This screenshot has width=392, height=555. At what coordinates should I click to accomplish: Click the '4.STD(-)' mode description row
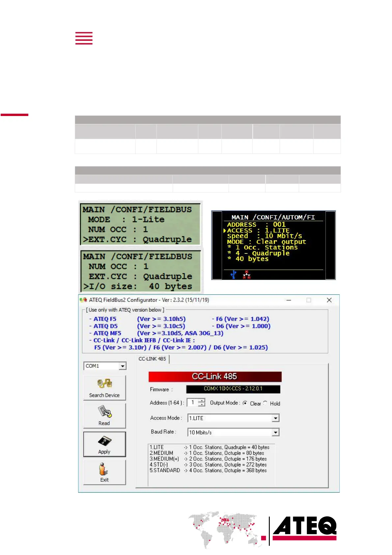tap(208, 465)
